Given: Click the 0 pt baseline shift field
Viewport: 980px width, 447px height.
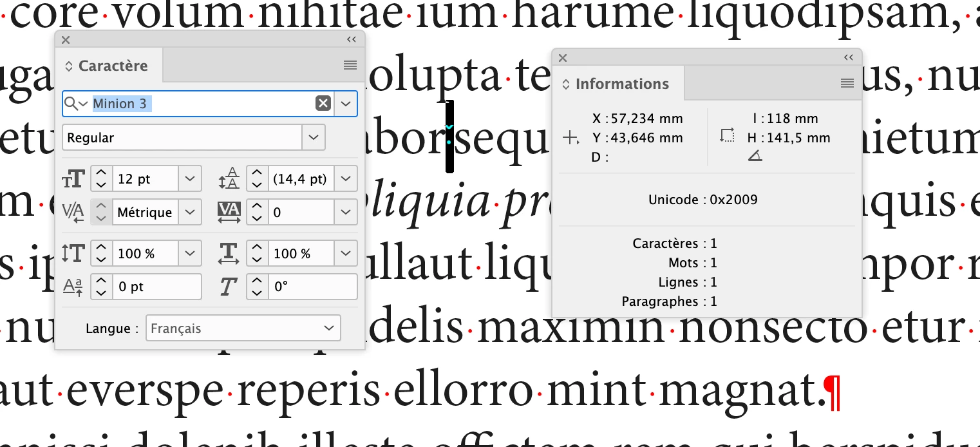Looking at the screenshot, I should click(x=156, y=287).
